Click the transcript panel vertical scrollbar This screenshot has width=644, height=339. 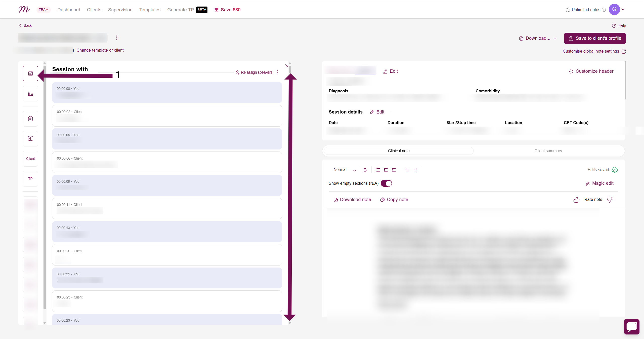point(290,69)
